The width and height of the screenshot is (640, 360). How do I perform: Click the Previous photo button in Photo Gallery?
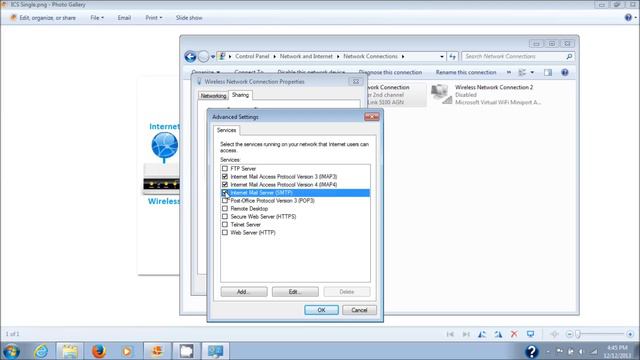(450, 334)
